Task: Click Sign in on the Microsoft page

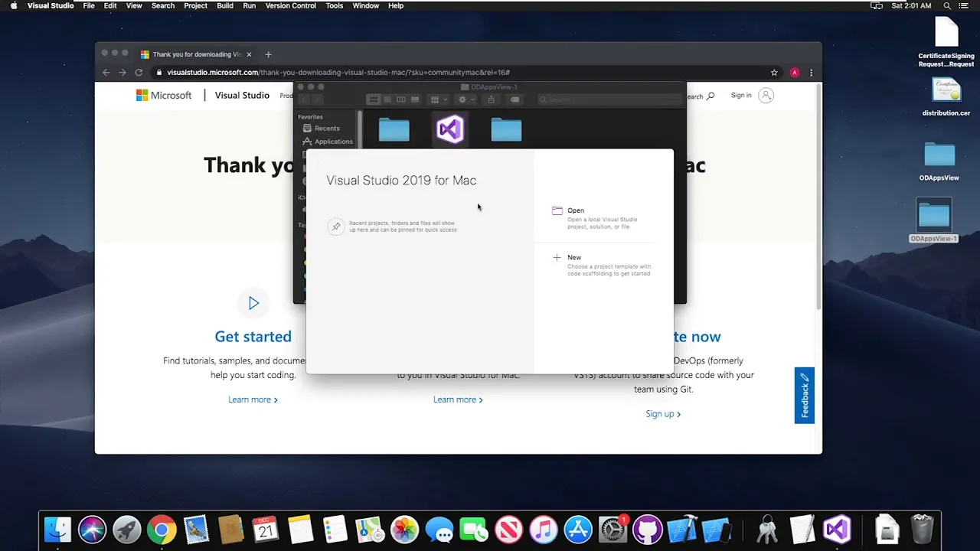Action: (741, 96)
